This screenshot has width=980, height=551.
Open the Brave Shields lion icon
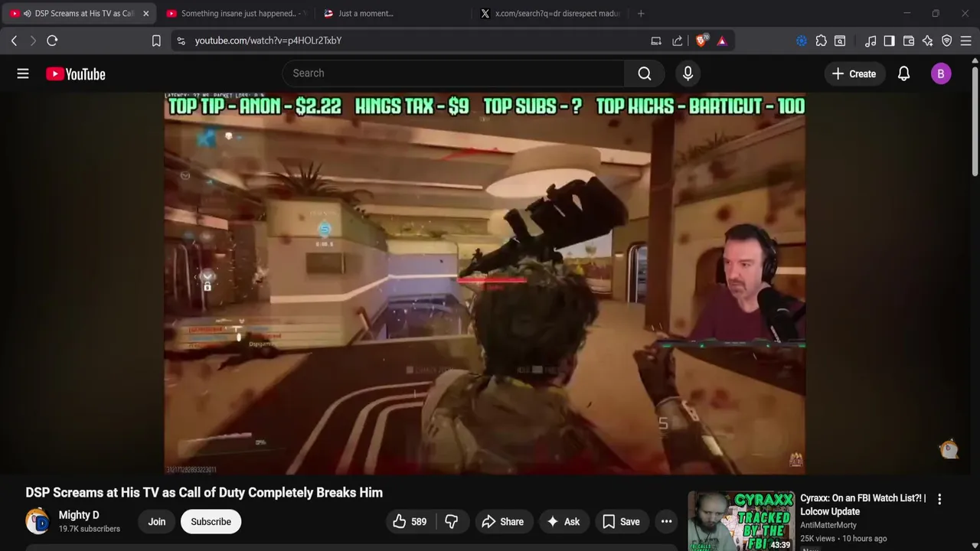tap(701, 41)
